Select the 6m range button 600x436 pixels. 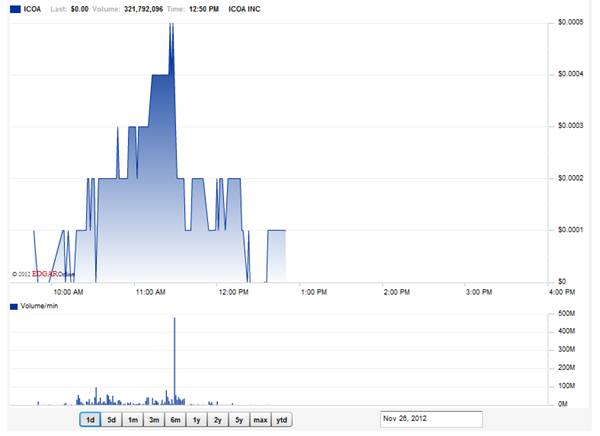pyautogui.click(x=175, y=420)
